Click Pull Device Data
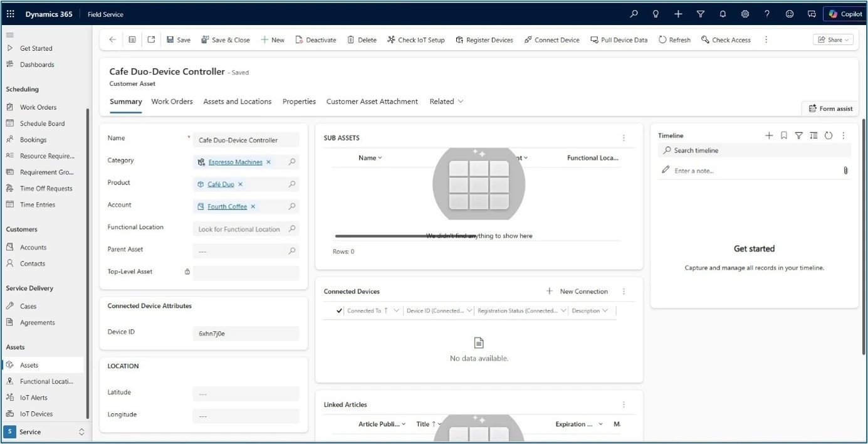868x444 pixels. click(x=619, y=40)
